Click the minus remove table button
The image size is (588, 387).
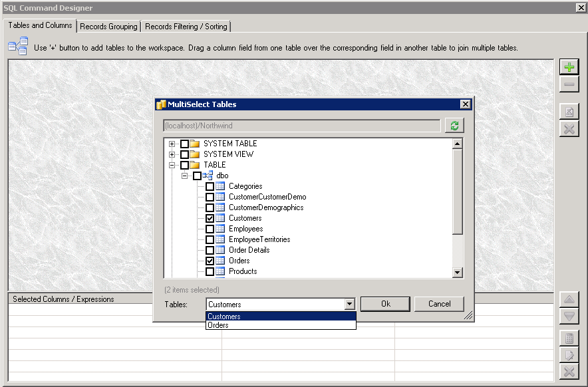coord(569,84)
